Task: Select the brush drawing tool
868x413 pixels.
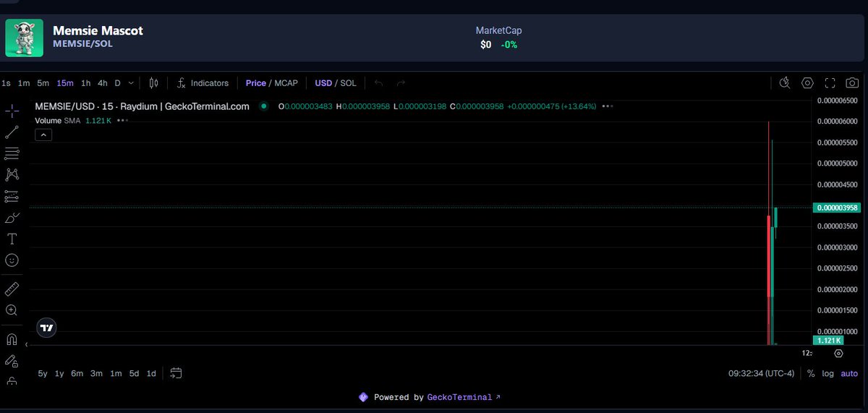Action: coord(12,217)
